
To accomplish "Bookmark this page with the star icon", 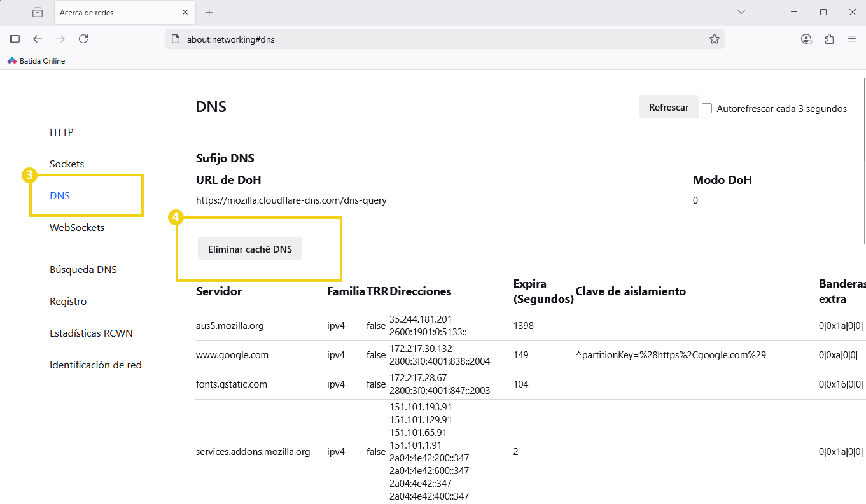I will click(714, 39).
